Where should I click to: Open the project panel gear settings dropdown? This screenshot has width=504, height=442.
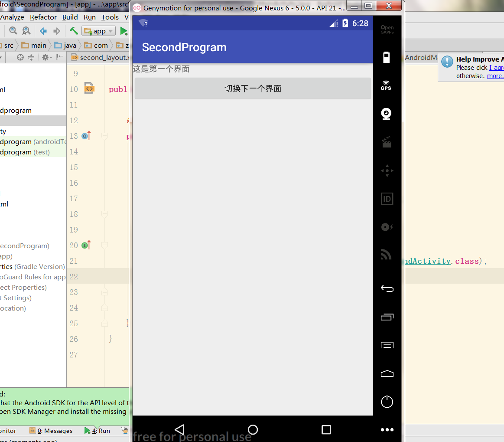(46, 57)
